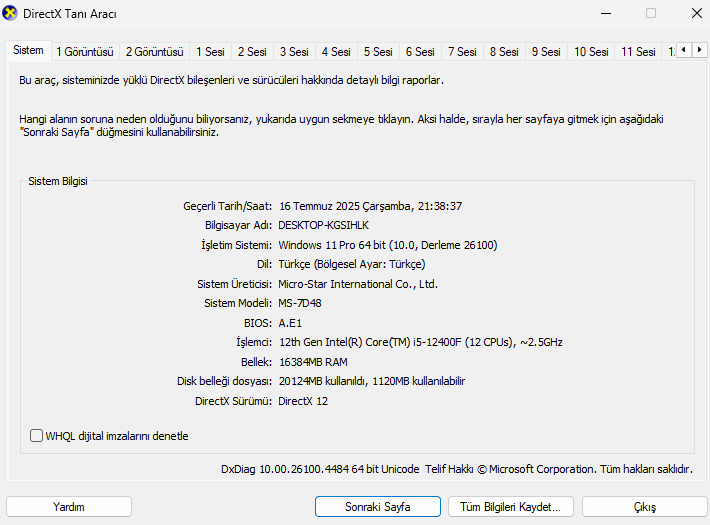Switch to the 1 Sesi tab

(210, 52)
